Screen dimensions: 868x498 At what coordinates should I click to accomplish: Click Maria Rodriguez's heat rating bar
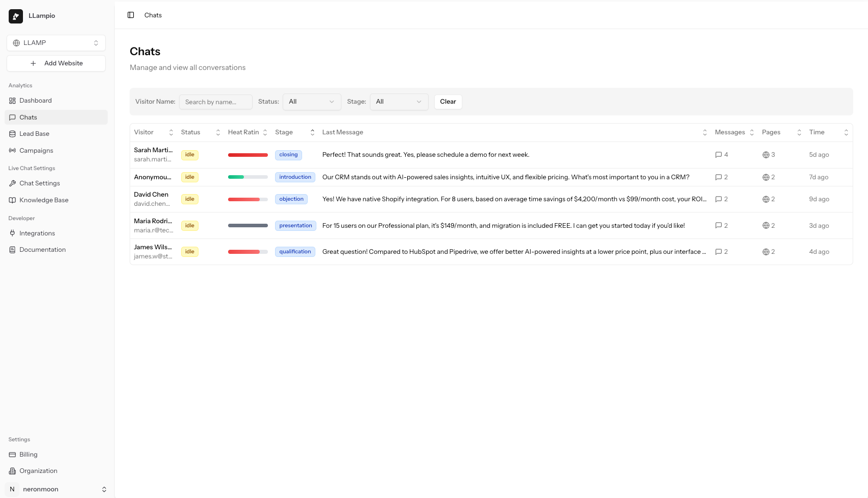tap(247, 225)
